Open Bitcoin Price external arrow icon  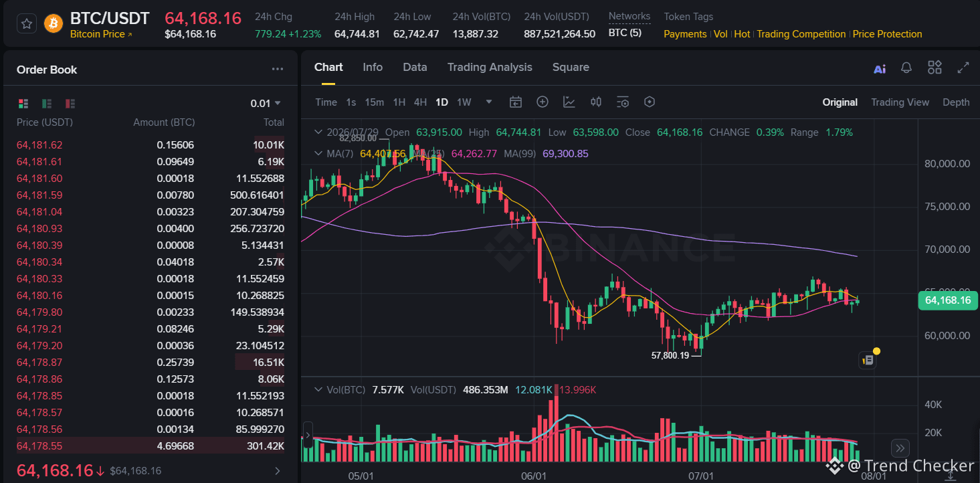[x=130, y=34]
